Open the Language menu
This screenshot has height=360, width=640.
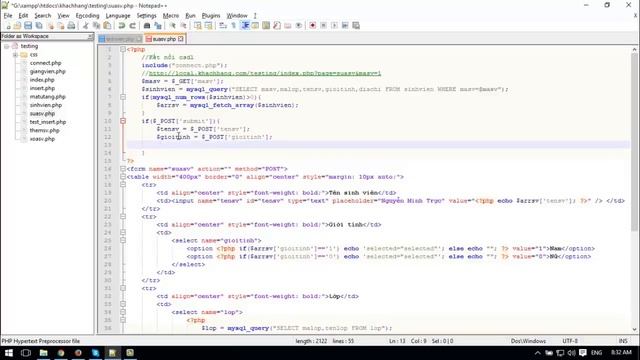coord(118,16)
